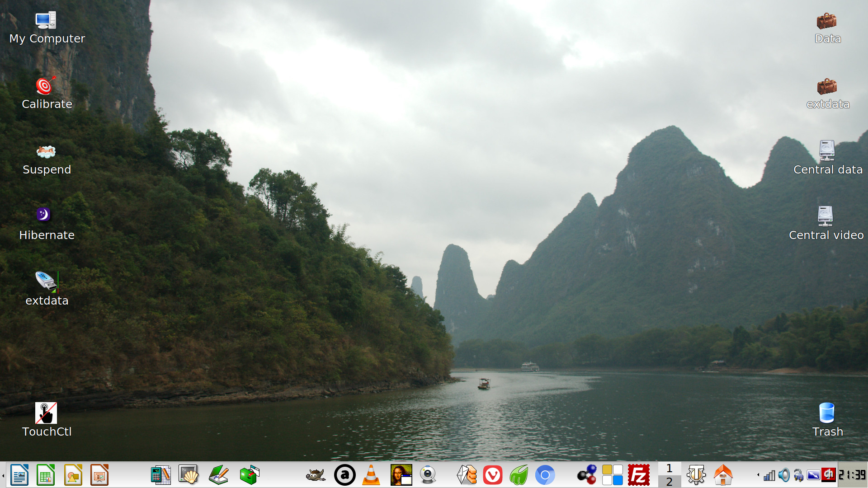
Task: Click the left panel collapse arrow
Action: click(x=3, y=475)
